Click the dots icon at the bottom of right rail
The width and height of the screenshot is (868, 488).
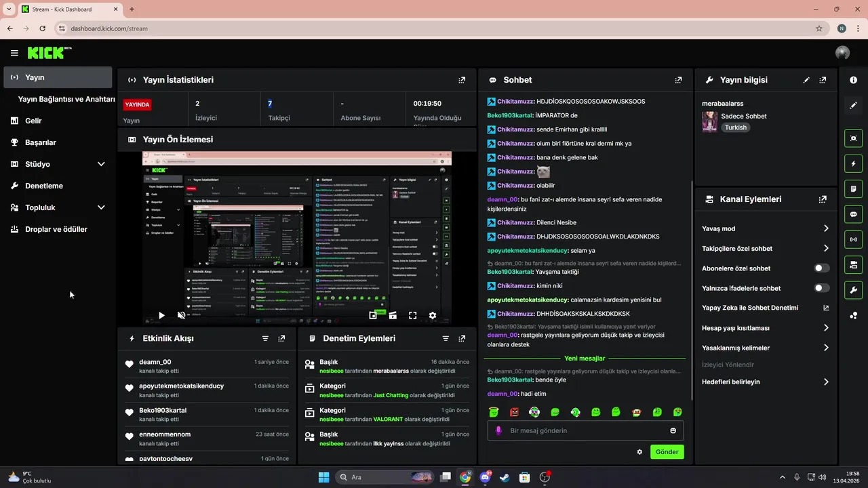853,315
